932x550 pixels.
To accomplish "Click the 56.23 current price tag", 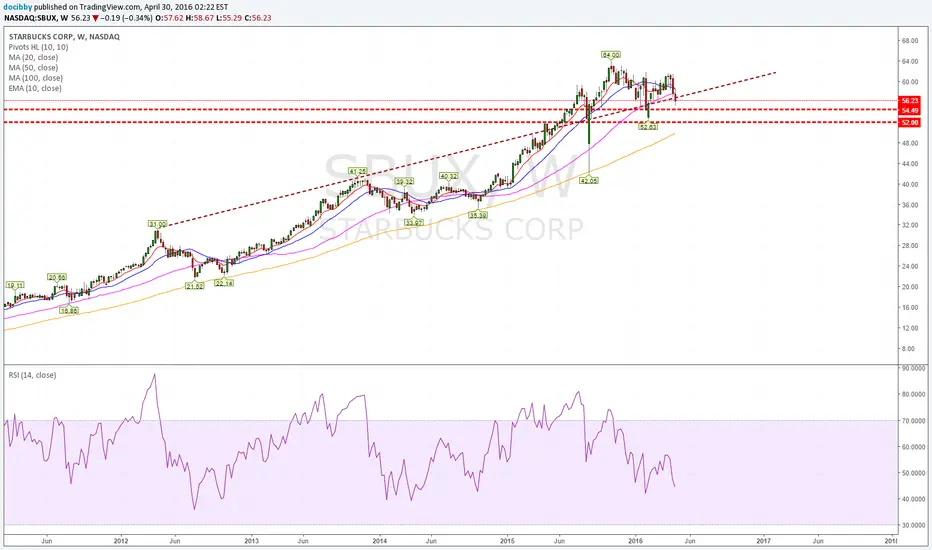I will click(910, 101).
